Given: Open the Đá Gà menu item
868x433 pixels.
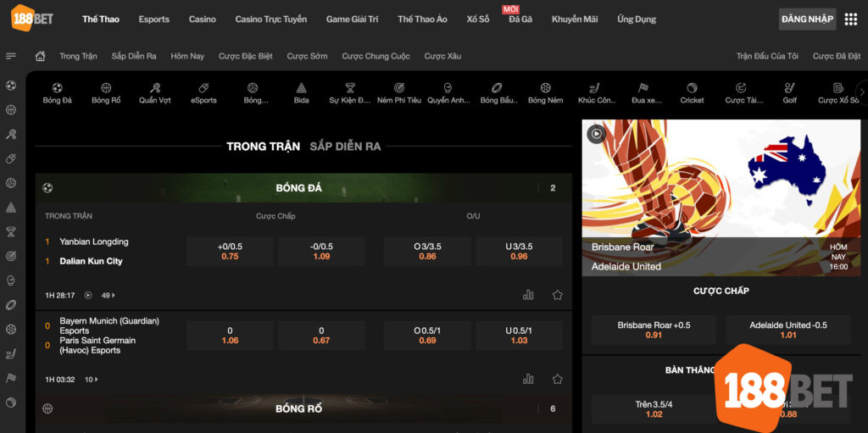Looking at the screenshot, I should click(520, 19).
